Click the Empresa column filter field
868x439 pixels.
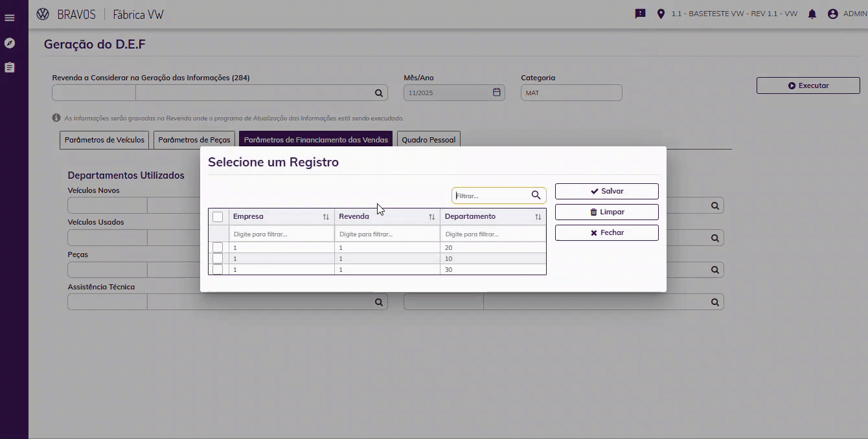pos(282,234)
